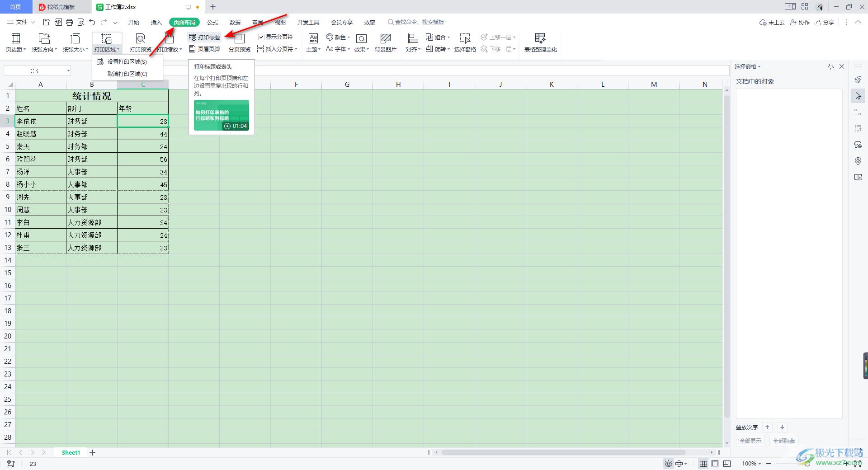Click the zoom slider handle
The height and width of the screenshot is (470, 868).
[807, 464]
